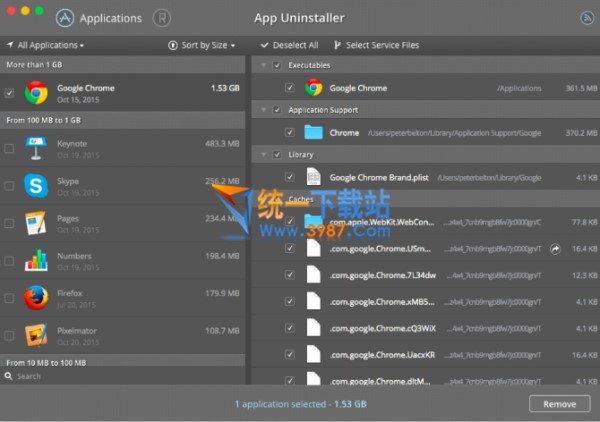Click the Chrome icon under Executables
Screen dimensions: 600x422
click(313, 88)
